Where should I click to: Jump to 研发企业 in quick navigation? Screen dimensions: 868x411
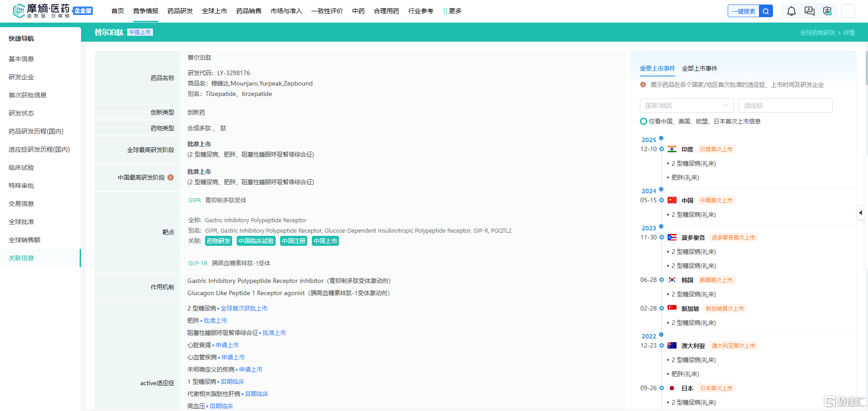21,77
